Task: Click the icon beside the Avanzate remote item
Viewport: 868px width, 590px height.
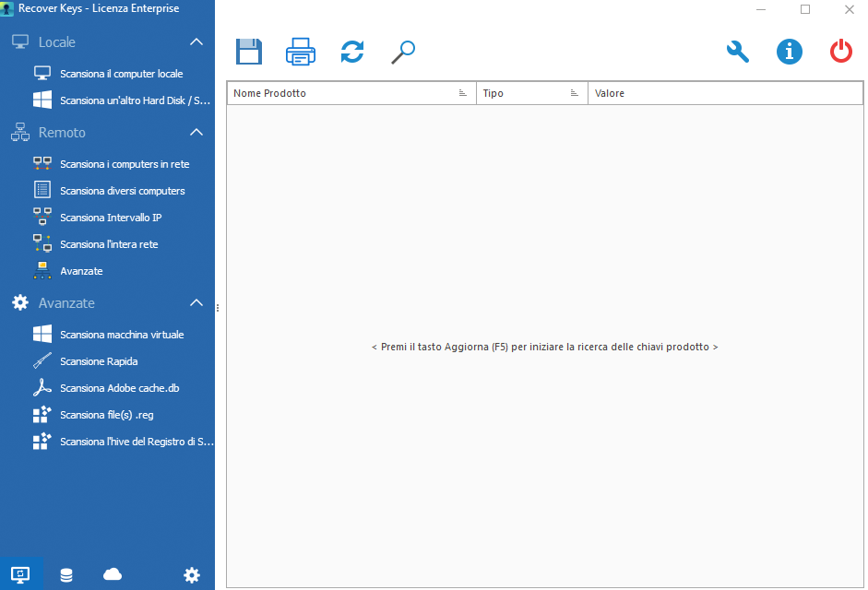Action: [x=42, y=270]
